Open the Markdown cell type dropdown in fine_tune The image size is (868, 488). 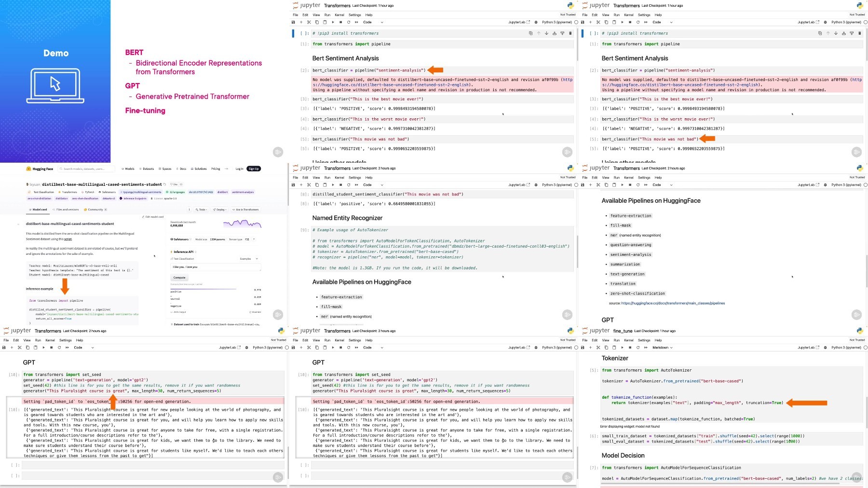point(663,348)
